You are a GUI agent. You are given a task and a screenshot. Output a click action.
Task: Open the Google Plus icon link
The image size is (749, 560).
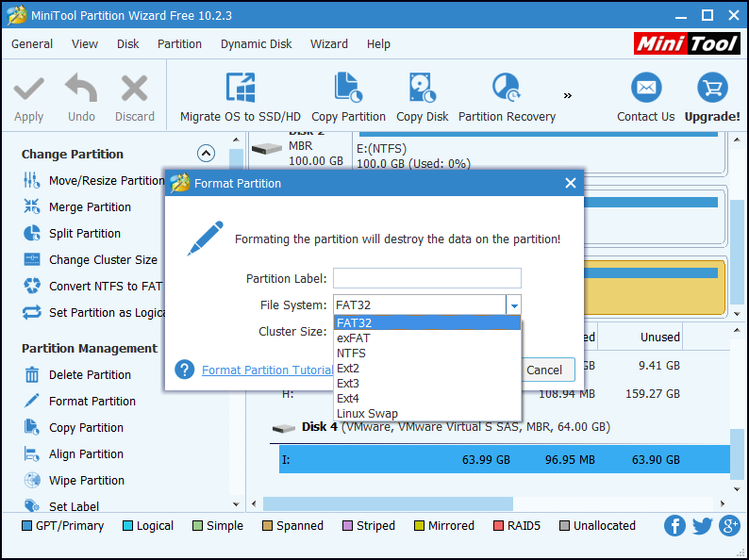pyautogui.click(x=730, y=526)
